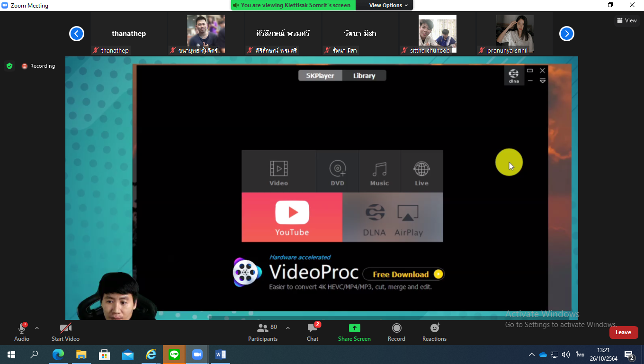Image resolution: width=644 pixels, height=364 pixels.
Task: Open Microsoft Edge from taskbar
Action: [58, 355]
